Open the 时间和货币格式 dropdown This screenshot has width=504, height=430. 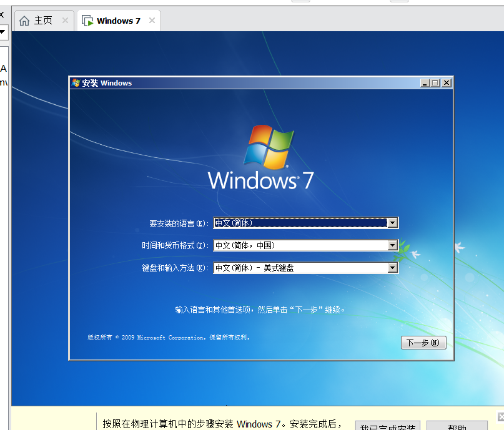tap(392, 245)
